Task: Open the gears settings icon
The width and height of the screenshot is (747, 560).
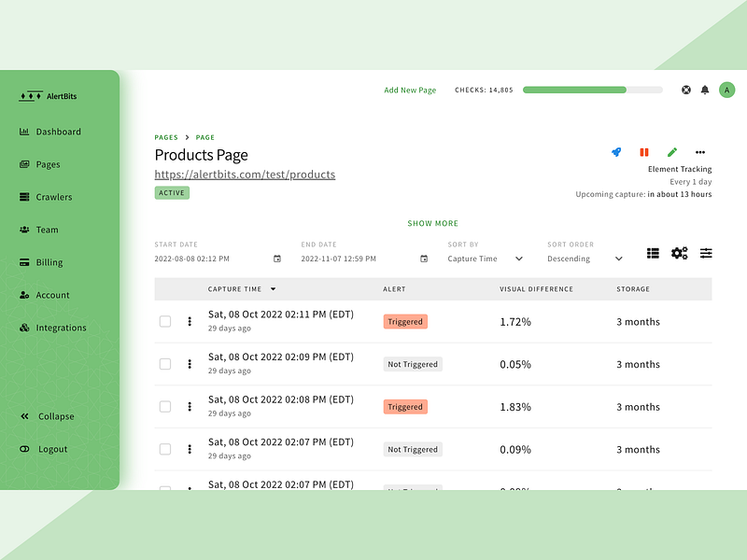Action: coord(680,253)
